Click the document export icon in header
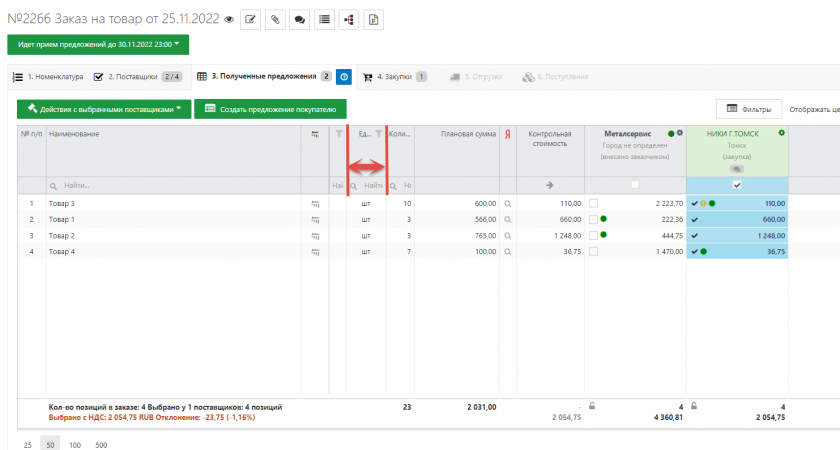 [x=373, y=19]
